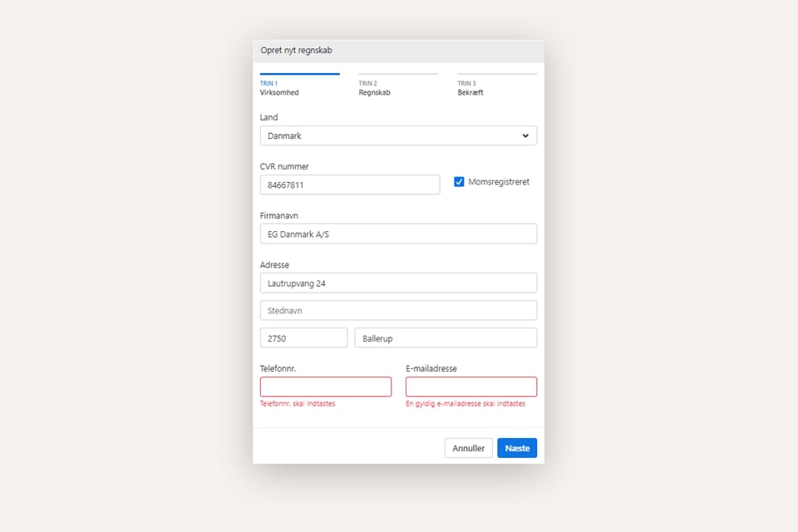Select the TRIN 1 Virksomhed step
Viewport: 798px width, 532px height.
279,87
